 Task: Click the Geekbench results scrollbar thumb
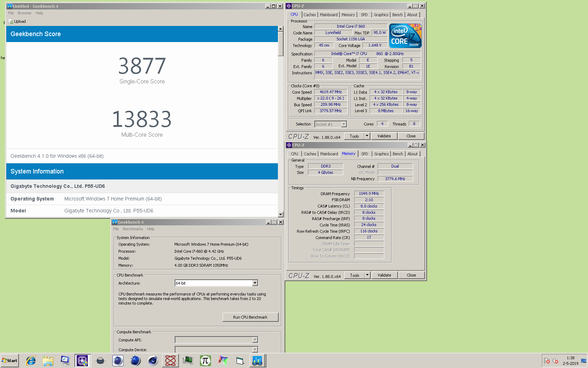280,44
